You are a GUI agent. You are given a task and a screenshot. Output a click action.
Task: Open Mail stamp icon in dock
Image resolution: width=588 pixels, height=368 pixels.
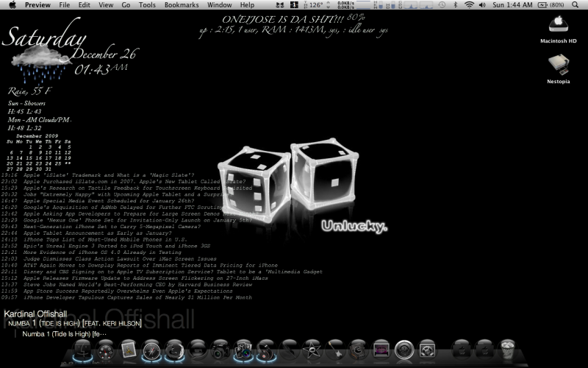[129, 351]
